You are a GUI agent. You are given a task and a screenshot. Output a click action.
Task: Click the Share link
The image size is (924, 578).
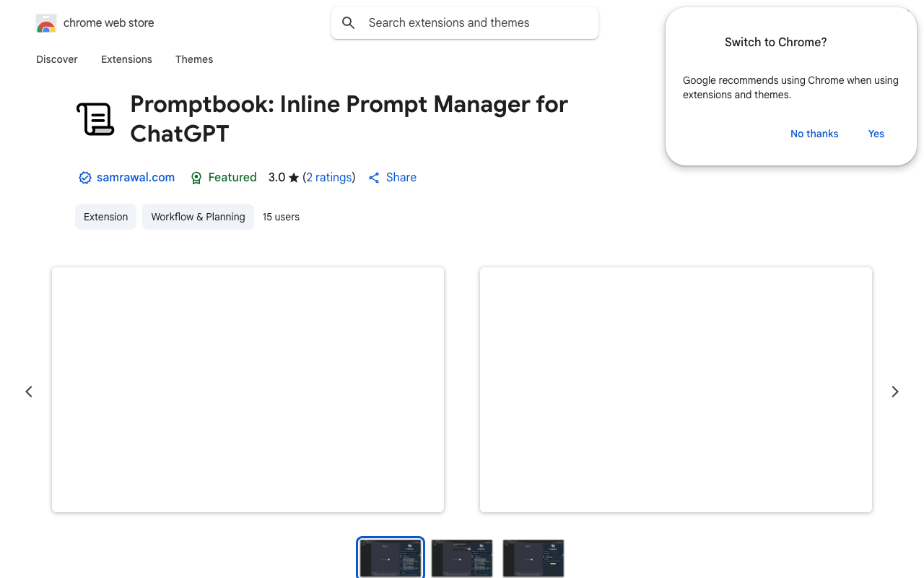[401, 177]
